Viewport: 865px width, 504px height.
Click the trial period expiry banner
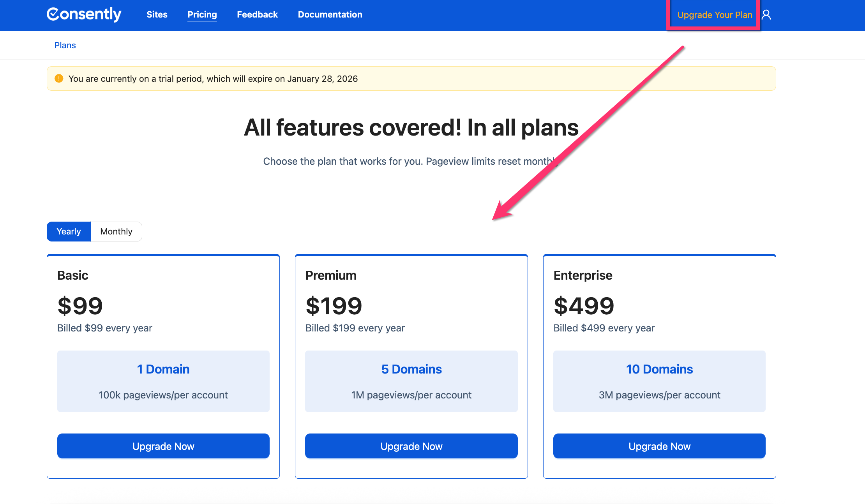[411, 79]
